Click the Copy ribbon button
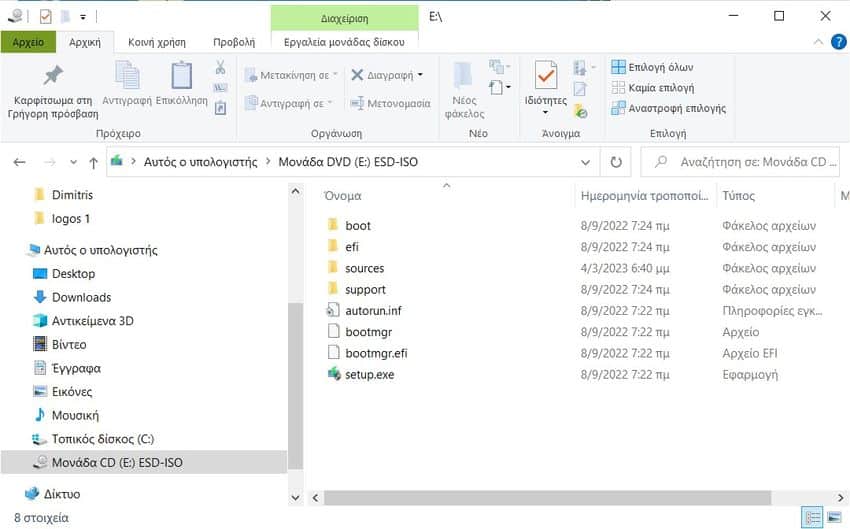850x529 pixels. 127,84
